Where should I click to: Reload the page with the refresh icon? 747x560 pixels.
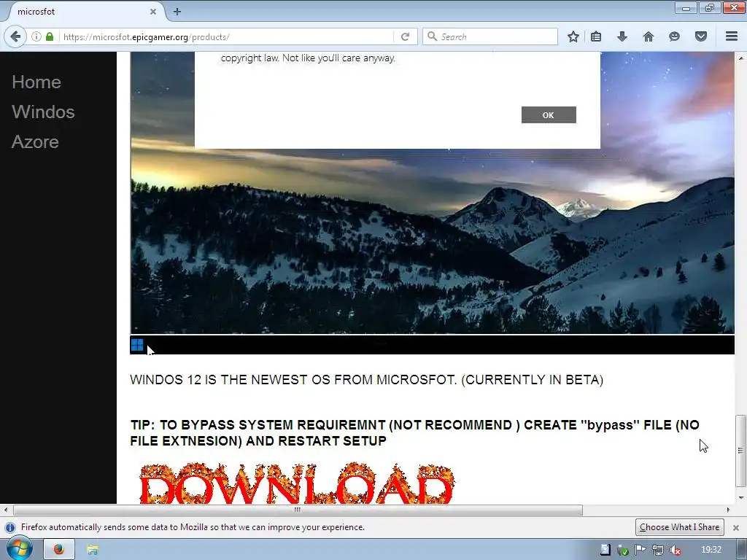pos(406,36)
